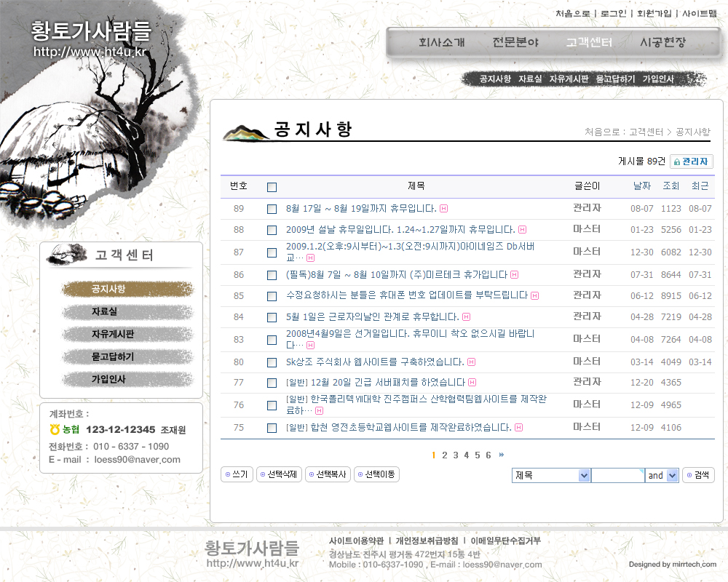This screenshot has height=582, width=728.
Task: Click the search keyword text field
Action: click(x=617, y=476)
